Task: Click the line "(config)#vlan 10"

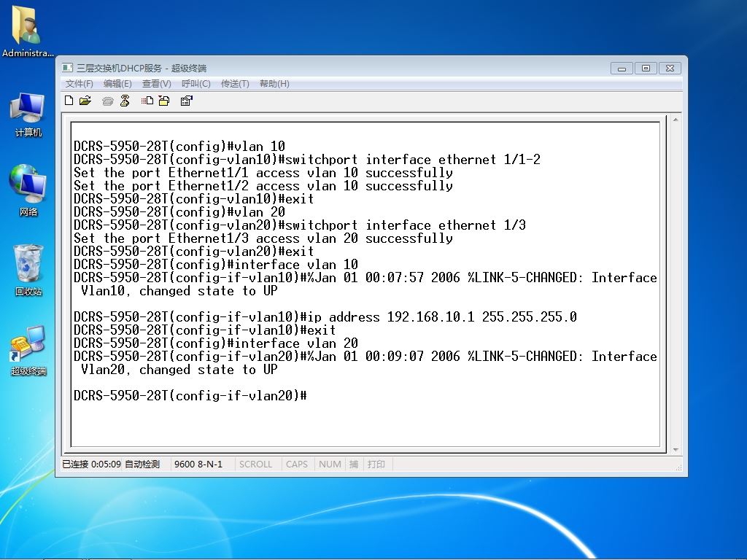Action: point(179,146)
